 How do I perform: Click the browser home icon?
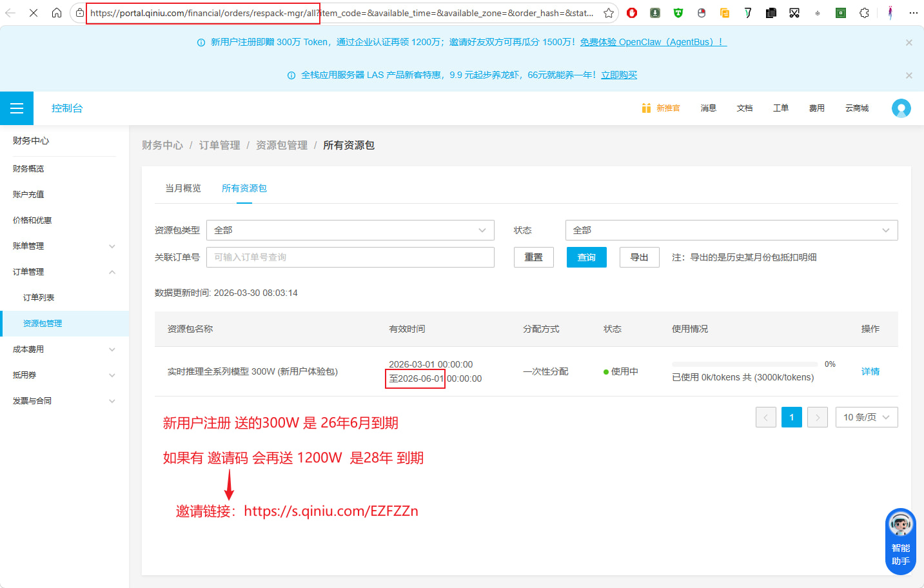(x=57, y=13)
